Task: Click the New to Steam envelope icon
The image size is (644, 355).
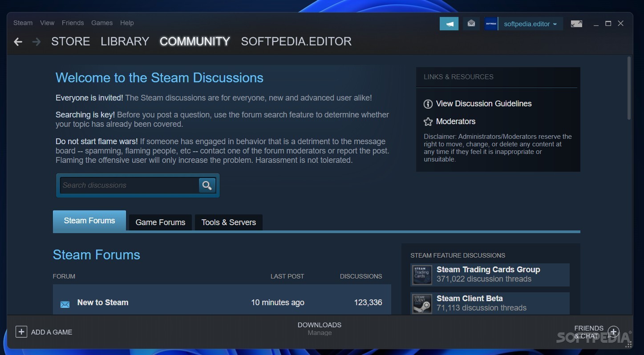Action: (65, 304)
